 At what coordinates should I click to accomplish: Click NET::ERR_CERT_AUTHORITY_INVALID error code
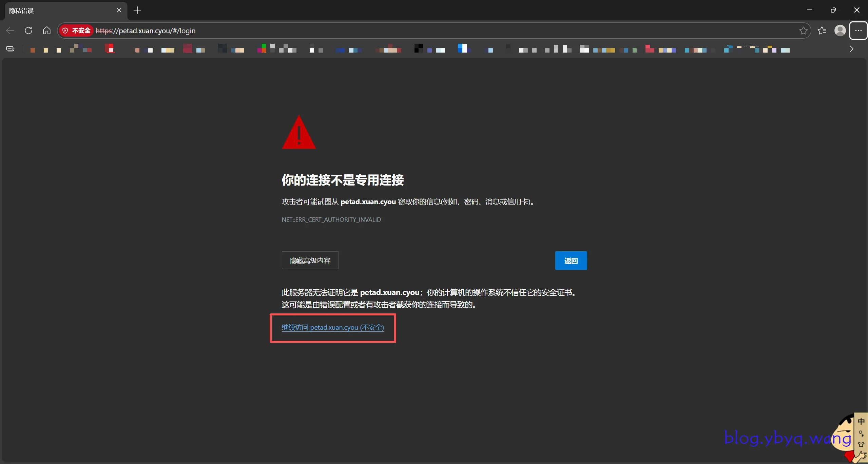(331, 220)
